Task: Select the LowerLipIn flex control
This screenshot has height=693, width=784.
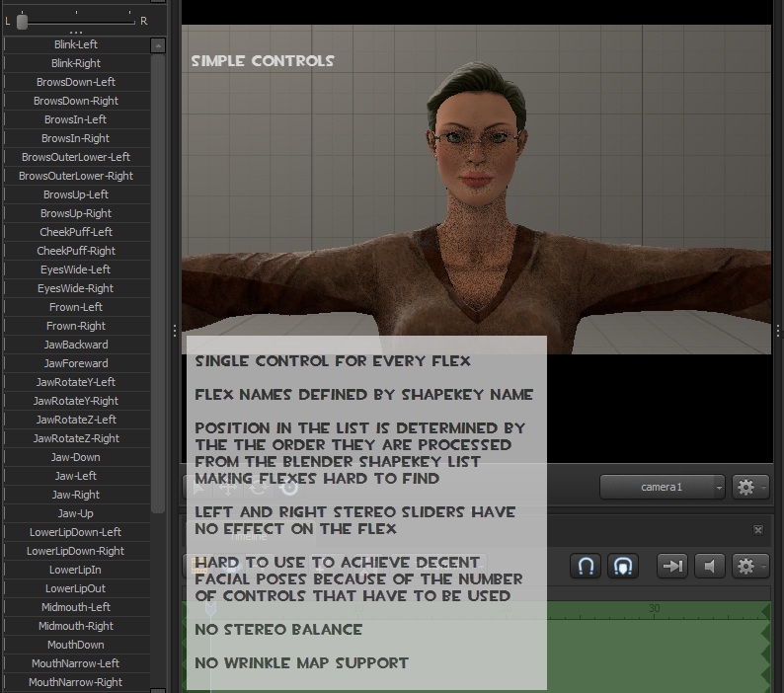Action: [x=76, y=570]
